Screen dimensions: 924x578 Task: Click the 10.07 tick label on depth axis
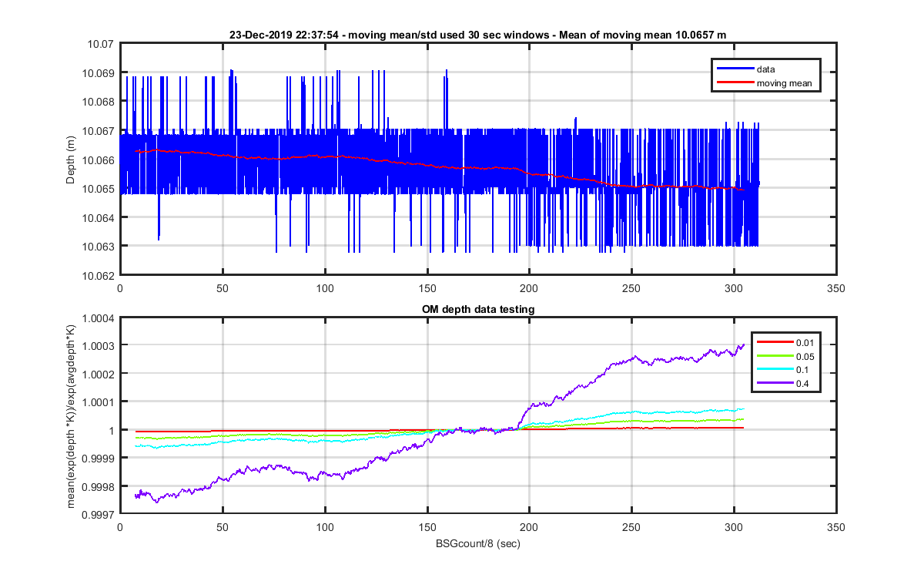(102, 44)
